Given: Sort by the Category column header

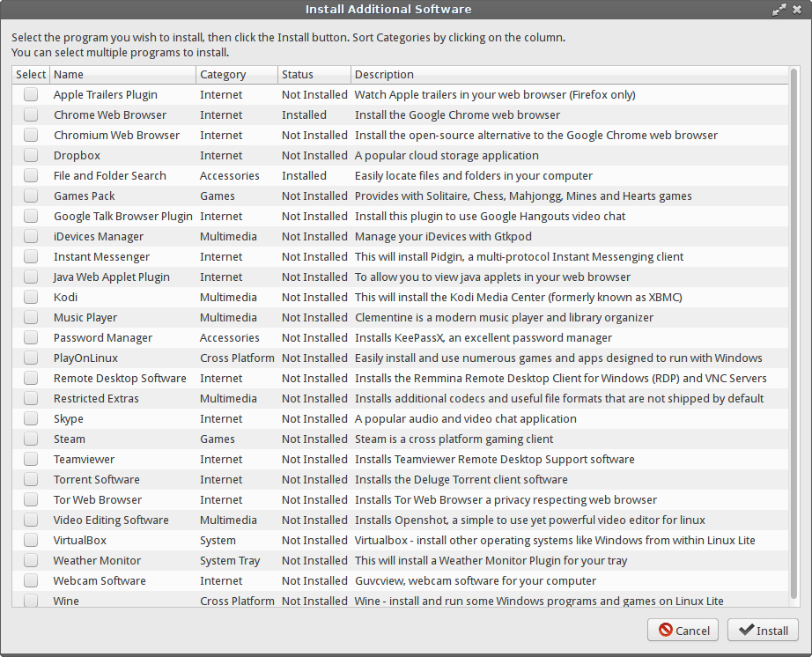Looking at the screenshot, I should pos(237,75).
